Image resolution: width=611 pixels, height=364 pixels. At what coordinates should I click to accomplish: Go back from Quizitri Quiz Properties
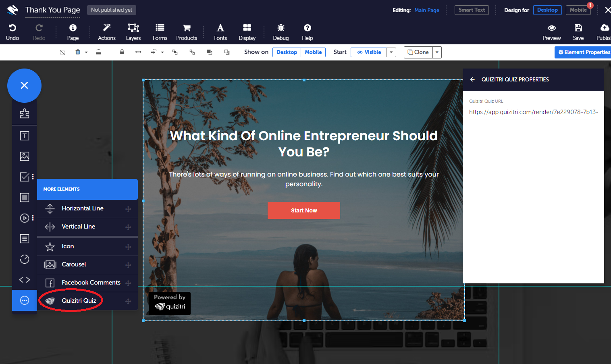pyautogui.click(x=472, y=79)
